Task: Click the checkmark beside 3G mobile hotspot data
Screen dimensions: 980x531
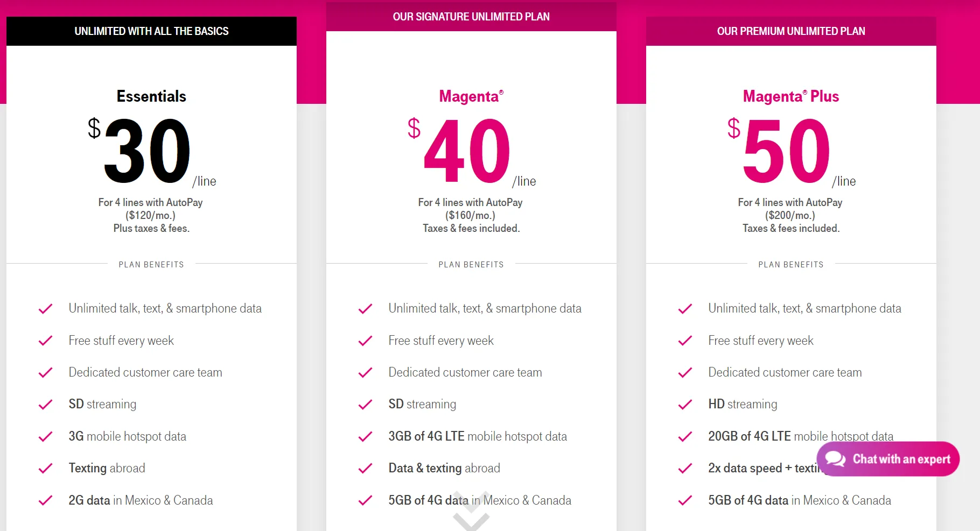Action: tap(45, 436)
